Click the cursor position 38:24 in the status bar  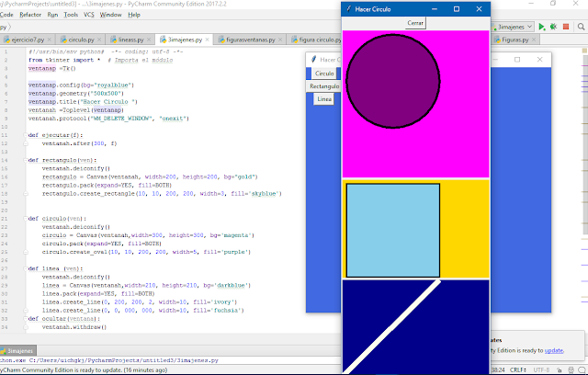pos(498,369)
